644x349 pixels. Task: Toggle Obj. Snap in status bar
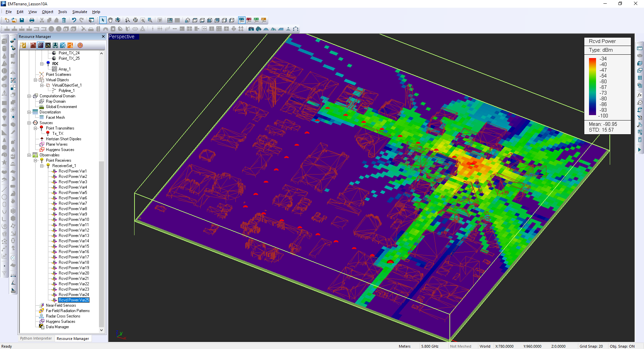[x=622, y=346]
